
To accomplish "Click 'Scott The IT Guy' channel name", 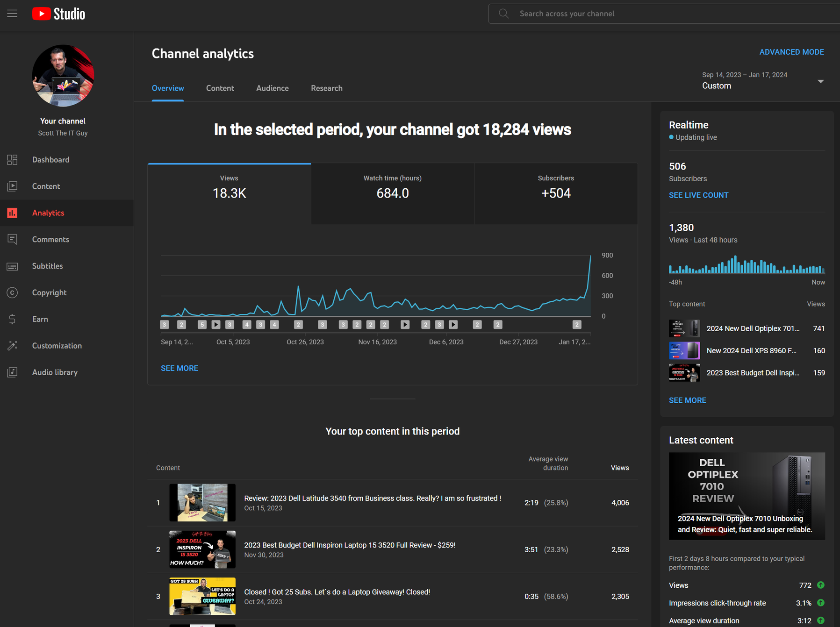I will [63, 133].
